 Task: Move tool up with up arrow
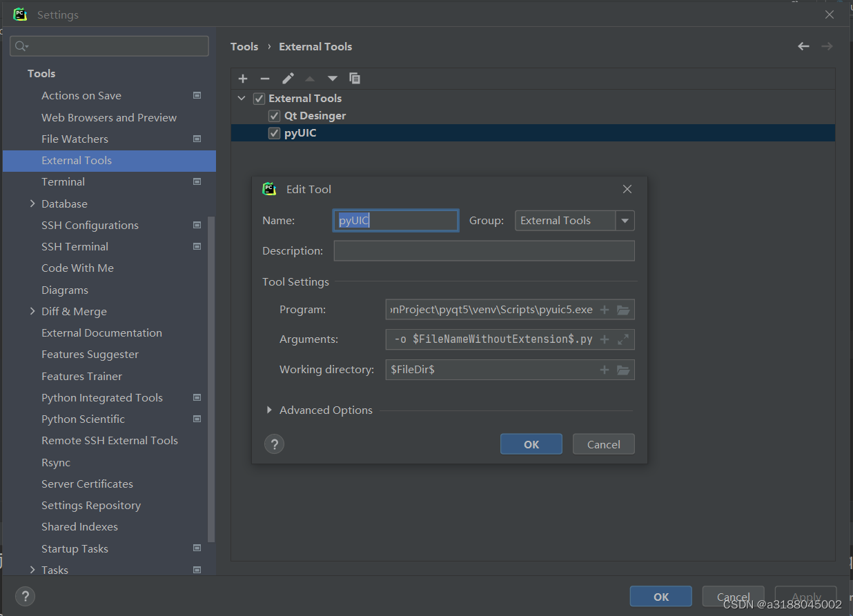[310, 79]
